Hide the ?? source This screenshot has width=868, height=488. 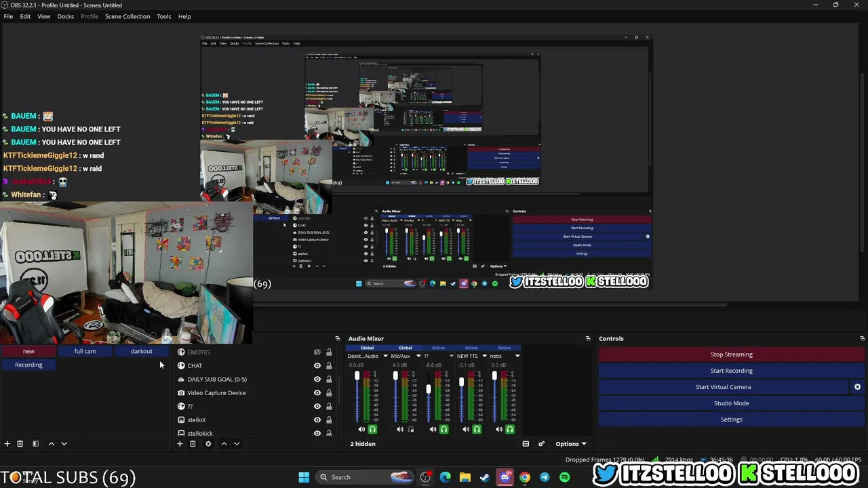[317, 407]
